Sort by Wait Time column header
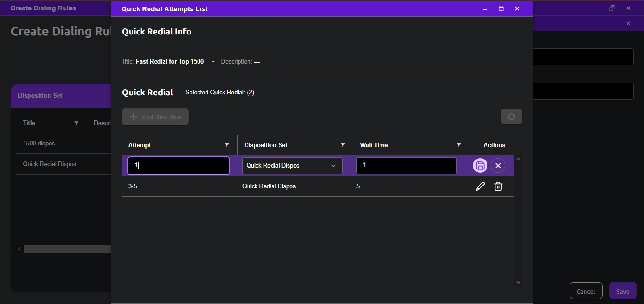This screenshot has height=304, width=644. pyautogui.click(x=374, y=145)
